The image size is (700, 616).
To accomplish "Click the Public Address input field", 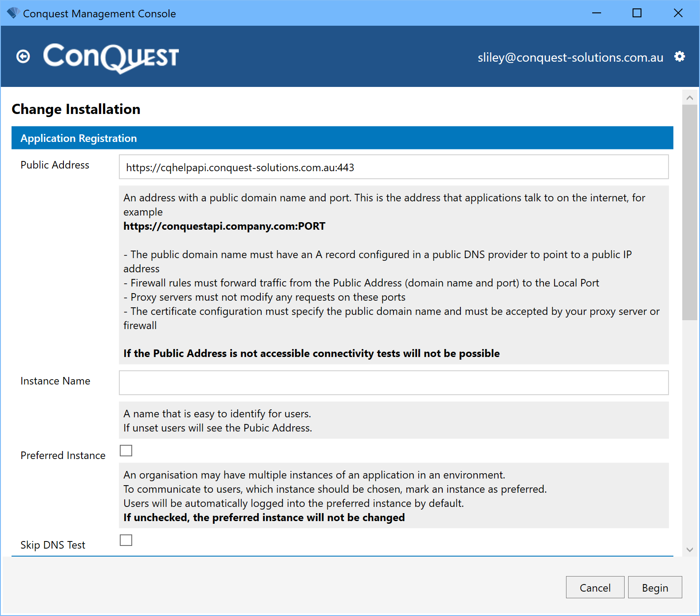I will tap(393, 167).
